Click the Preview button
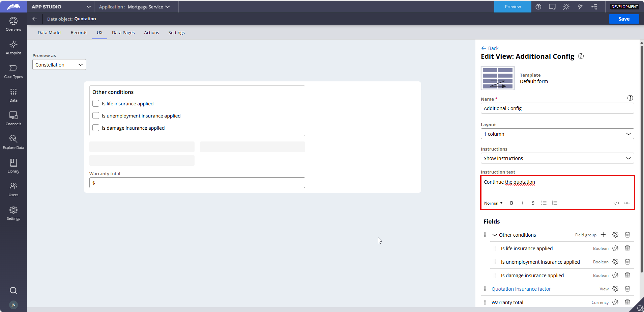Screen dimensions: 644x312 513,7
